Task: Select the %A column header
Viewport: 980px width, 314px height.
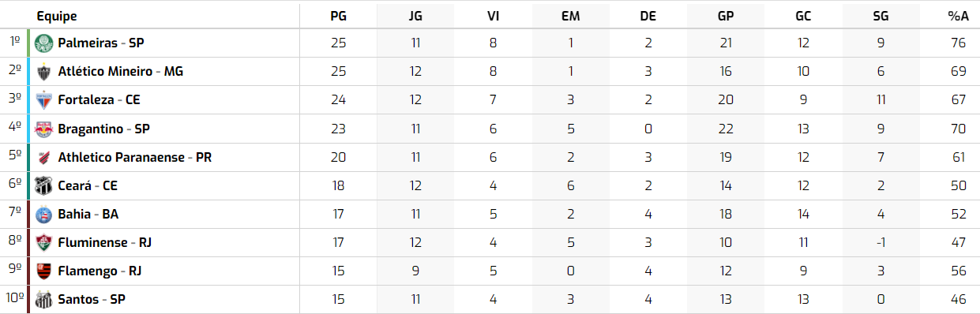Action: (x=958, y=17)
